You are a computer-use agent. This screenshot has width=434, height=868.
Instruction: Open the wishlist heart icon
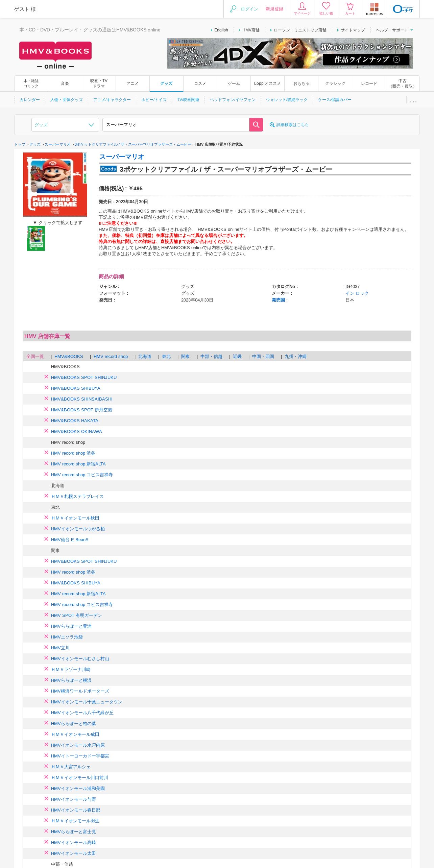click(326, 9)
